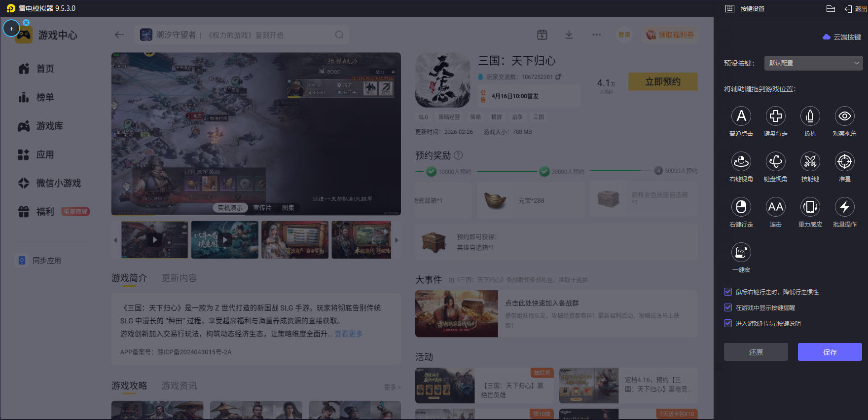Viewport: 868px width, 420px height.
Task: Open the 查看更多 link in the description
Action: (x=349, y=334)
